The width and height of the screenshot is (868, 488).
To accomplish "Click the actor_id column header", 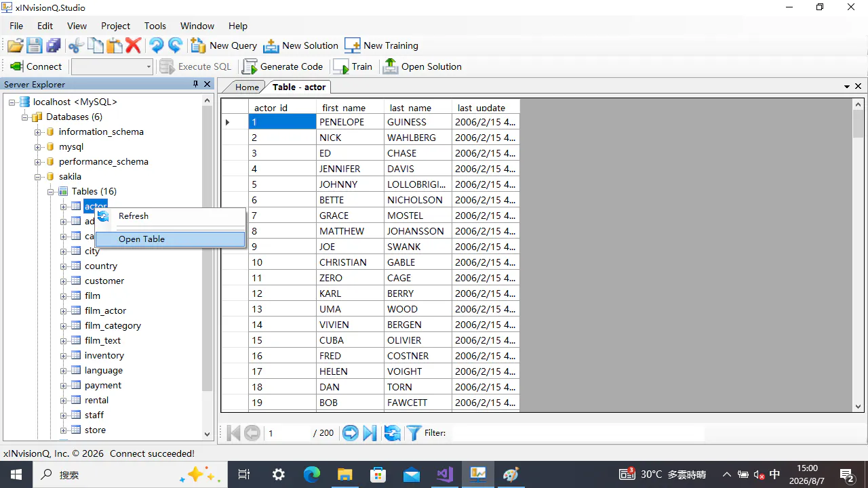I will 282,107.
